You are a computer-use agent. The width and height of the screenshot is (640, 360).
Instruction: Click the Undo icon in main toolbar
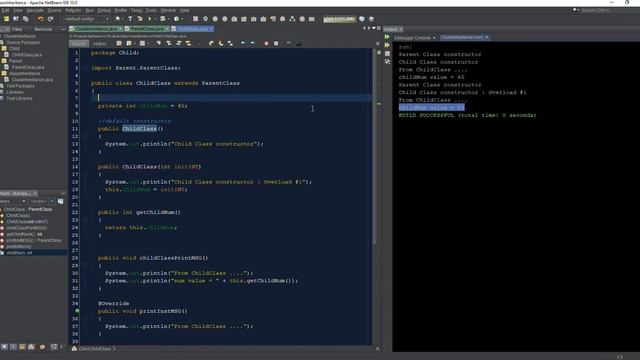coord(40,19)
